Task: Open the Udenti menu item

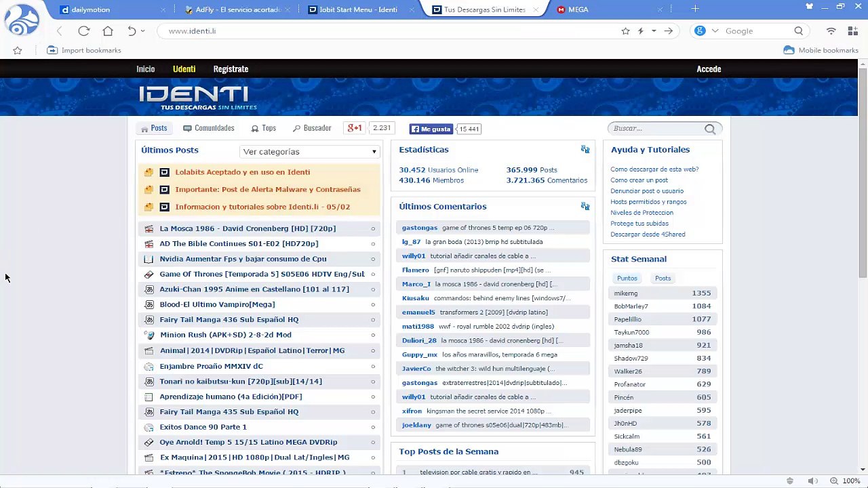Action: click(x=184, y=69)
